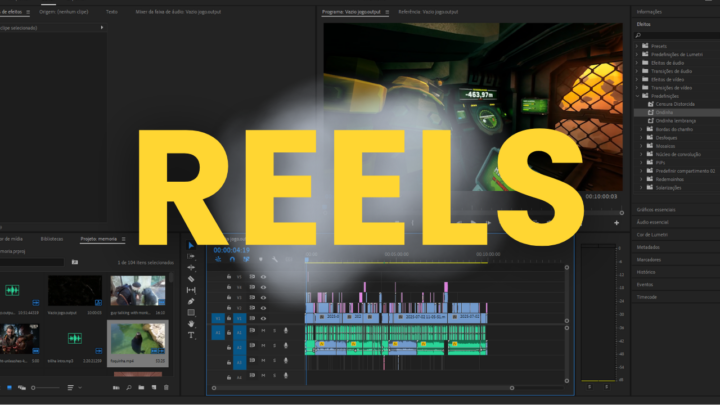
Task: Select the guy talking video thumbnail
Action: [137, 291]
